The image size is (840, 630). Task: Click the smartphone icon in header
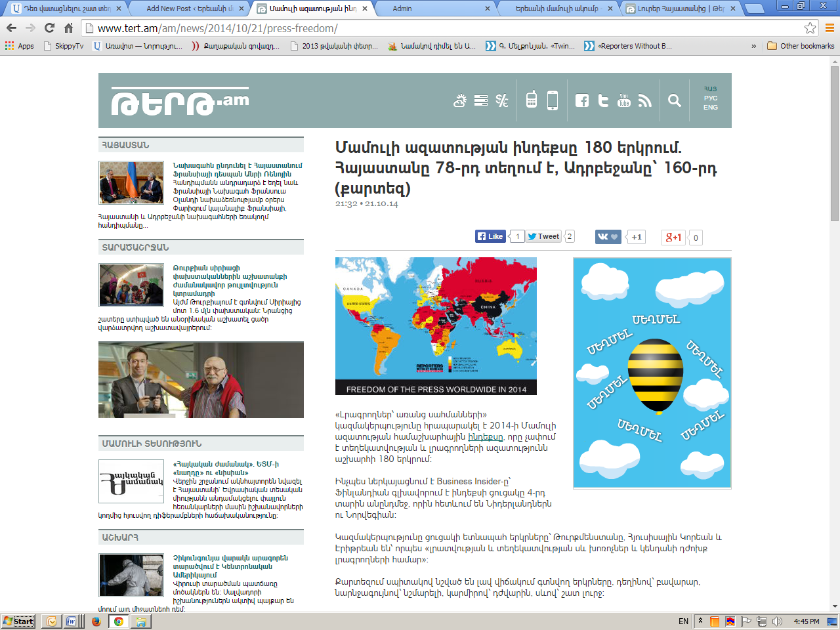coord(553,100)
